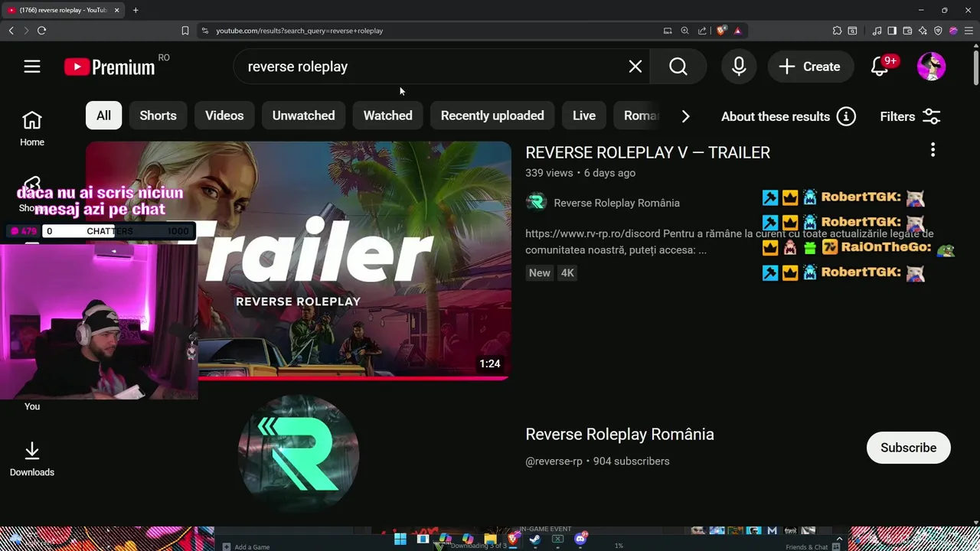Select the All filter chip
This screenshot has height=551, width=980.
(x=103, y=116)
